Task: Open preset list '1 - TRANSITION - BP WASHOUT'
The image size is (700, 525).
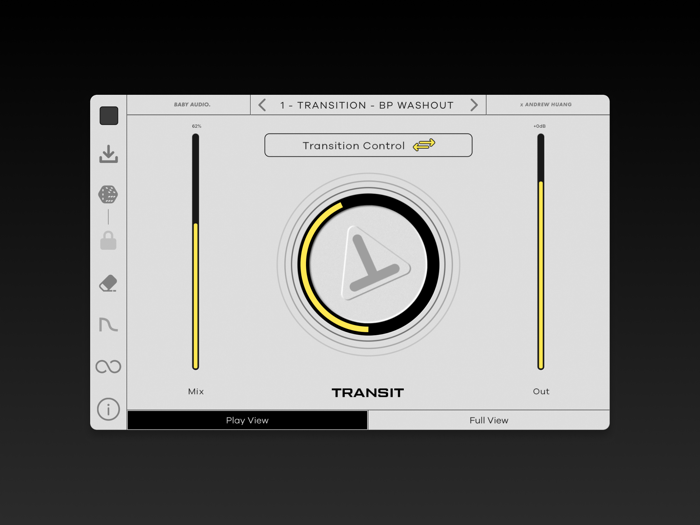Action: click(367, 105)
